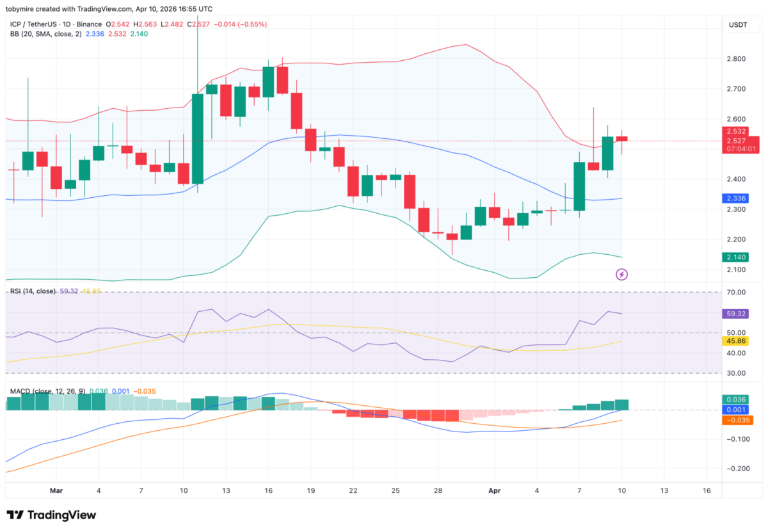Click the 07:04:01 candle countdown timer

(x=741, y=149)
